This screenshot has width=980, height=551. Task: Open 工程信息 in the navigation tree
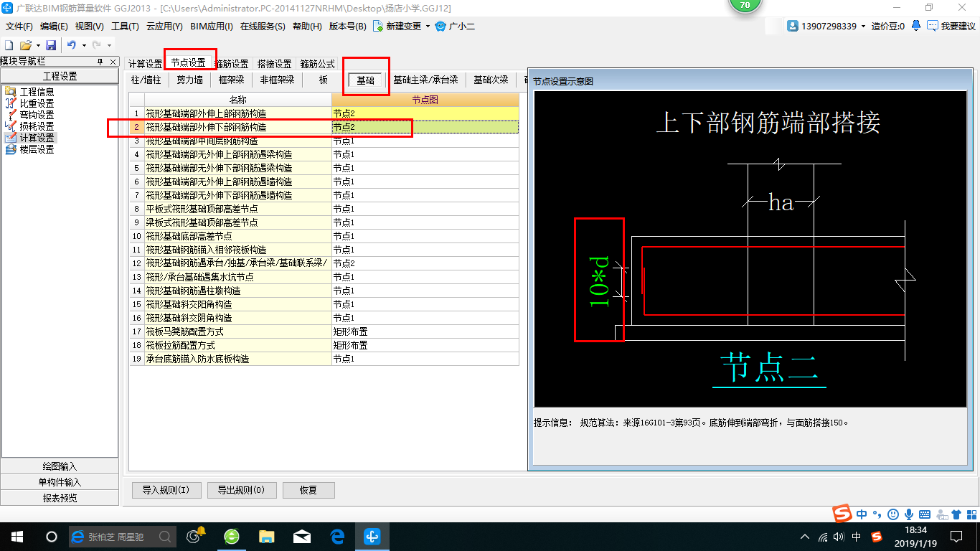point(37,92)
